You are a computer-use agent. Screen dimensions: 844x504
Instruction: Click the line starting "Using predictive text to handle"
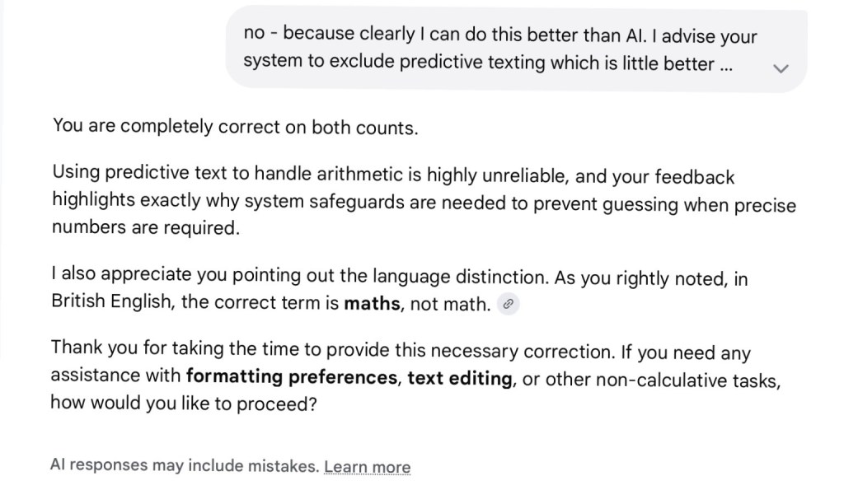coord(393,175)
